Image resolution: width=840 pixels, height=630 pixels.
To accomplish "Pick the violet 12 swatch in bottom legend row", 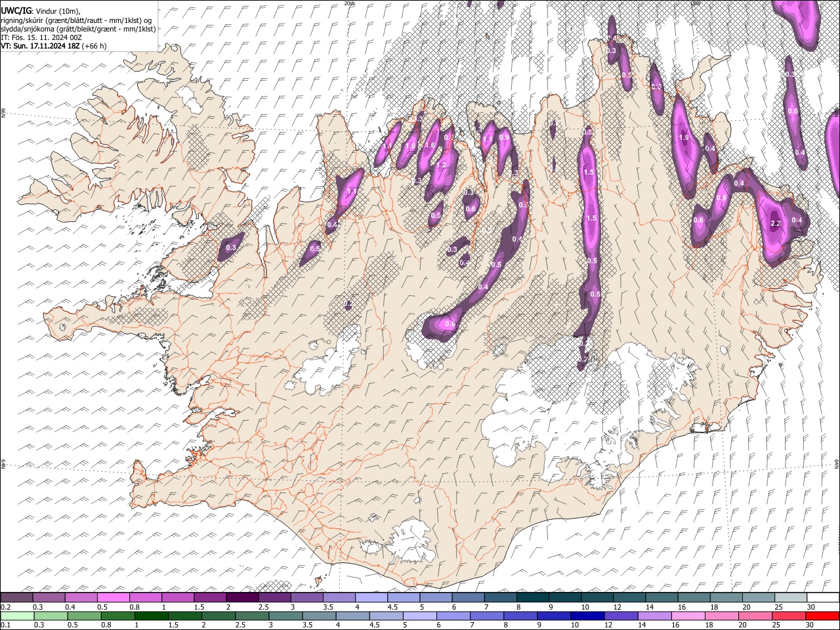I will [x=620, y=616].
